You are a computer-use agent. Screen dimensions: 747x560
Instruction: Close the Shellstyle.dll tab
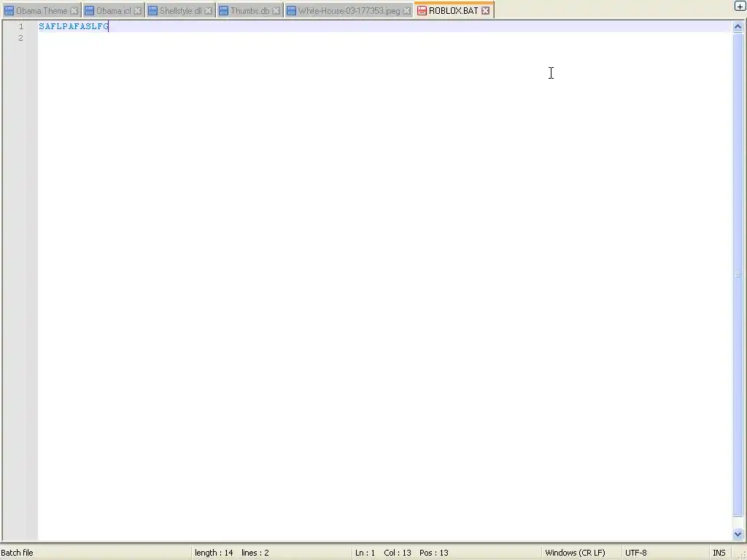tap(209, 10)
